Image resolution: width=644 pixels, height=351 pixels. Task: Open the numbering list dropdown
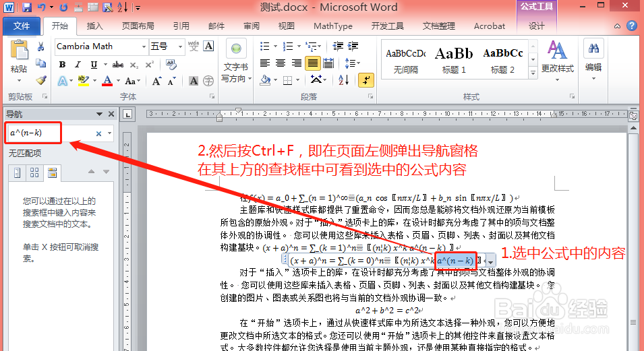point(299,46)
